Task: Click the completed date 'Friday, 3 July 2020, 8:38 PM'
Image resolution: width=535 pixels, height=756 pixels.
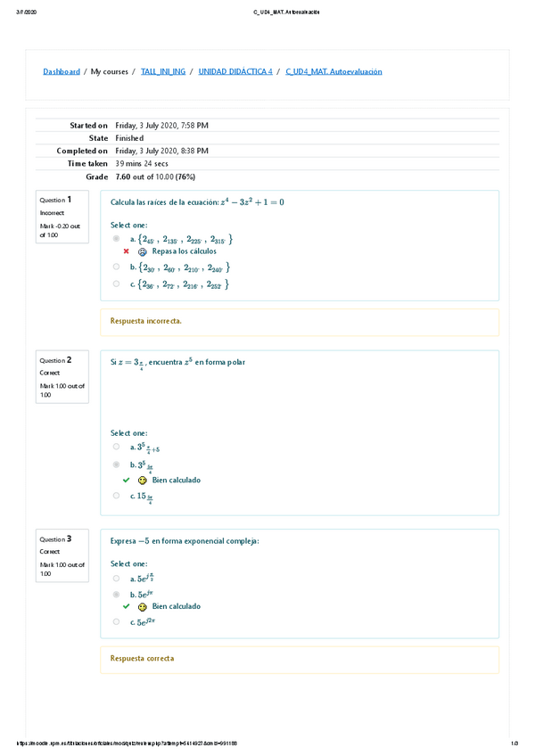Action: 161,151
